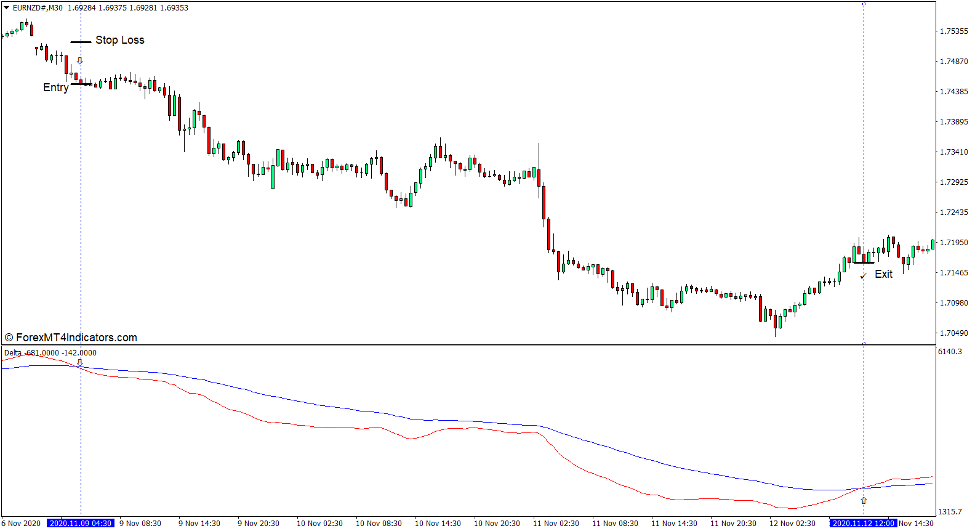
Task: Click the 10 Nov 14:30 time label
Action: pyautogui.click(x=437, y=523)
